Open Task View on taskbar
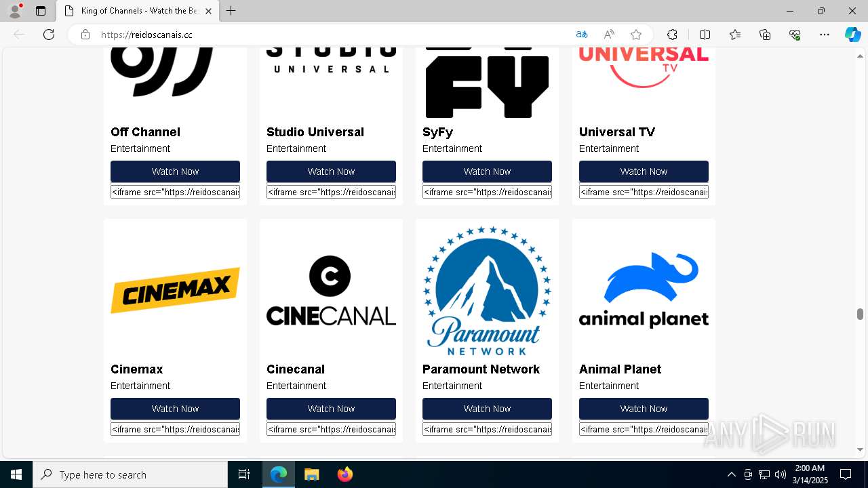This screenshot has width=868, height=488. (x=244, y=474)
